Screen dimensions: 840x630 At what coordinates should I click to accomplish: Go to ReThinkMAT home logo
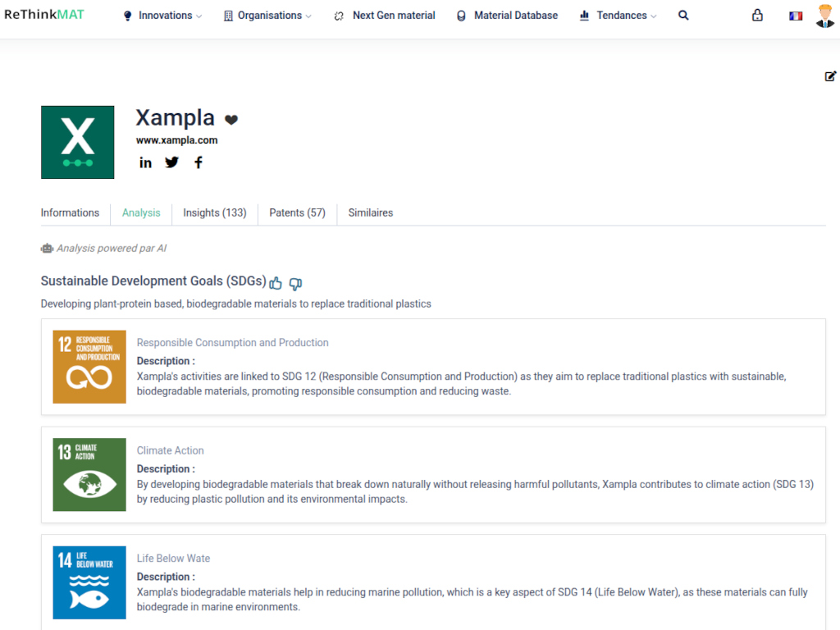pyautogui.click(x=44, y=15)
